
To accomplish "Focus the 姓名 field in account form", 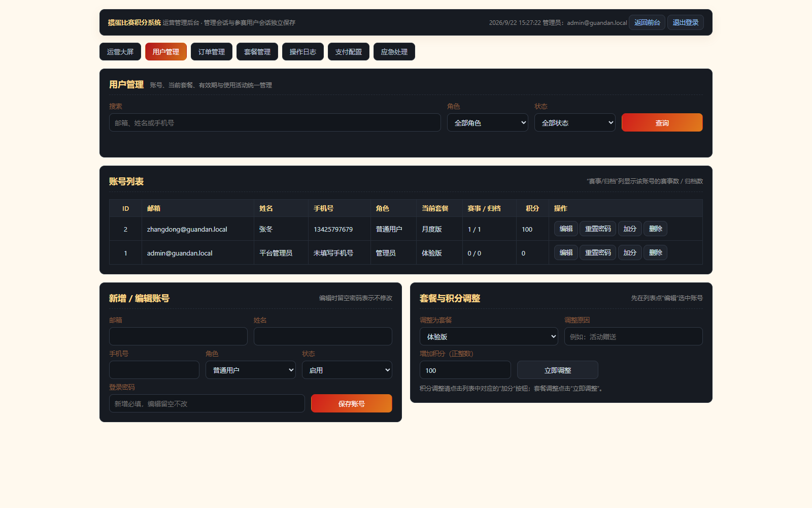I will (323, 336).
